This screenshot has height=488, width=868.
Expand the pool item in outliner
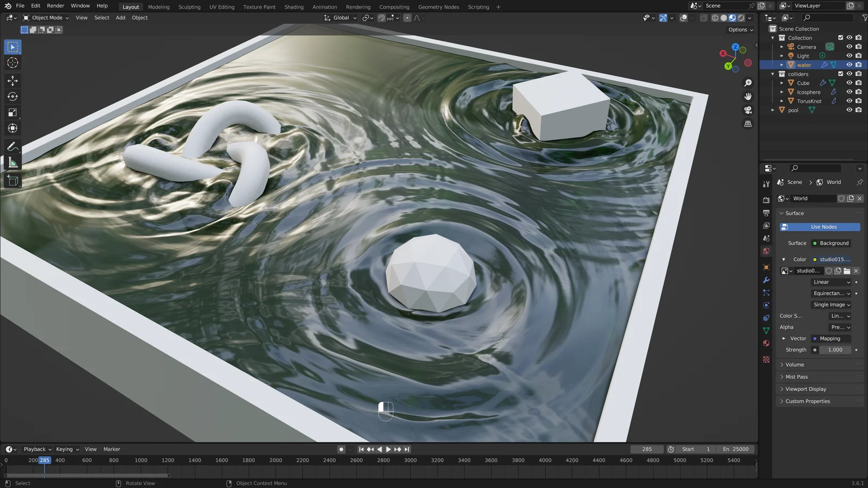coord(773,110)
